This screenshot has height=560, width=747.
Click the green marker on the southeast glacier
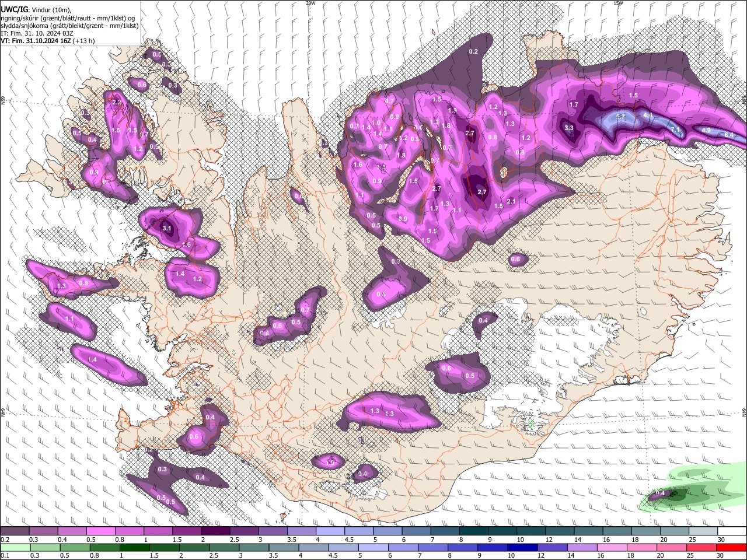pyautogui.click(x=531, y=423)
